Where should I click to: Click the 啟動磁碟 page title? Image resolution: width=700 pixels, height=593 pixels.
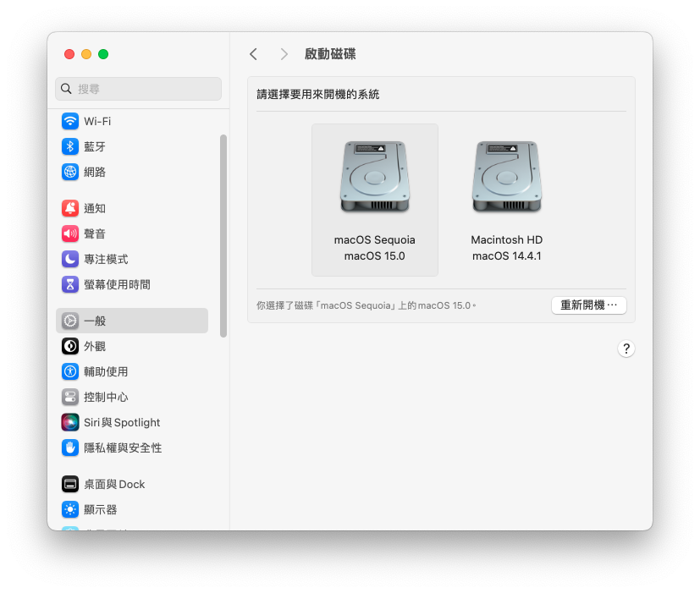pos(330,54)
